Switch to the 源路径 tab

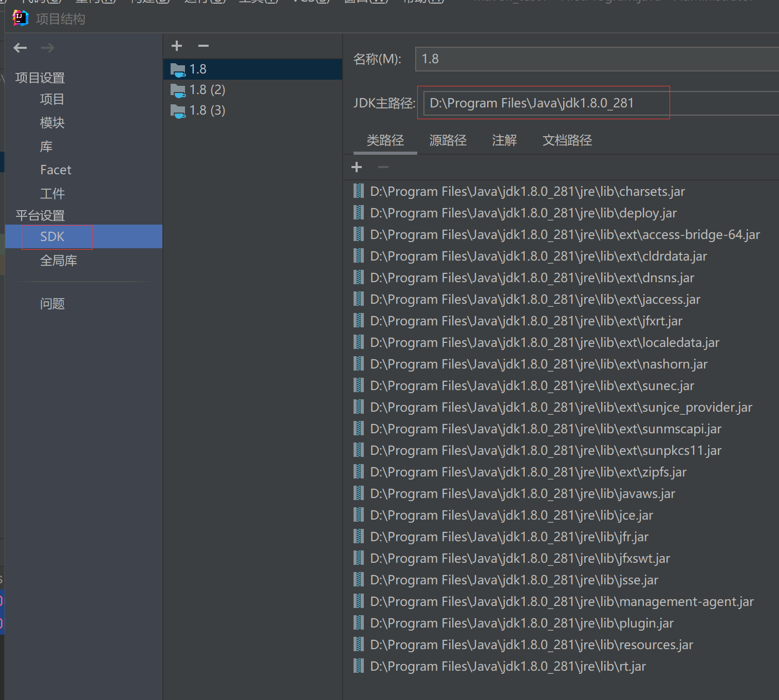tap(448, 140)
